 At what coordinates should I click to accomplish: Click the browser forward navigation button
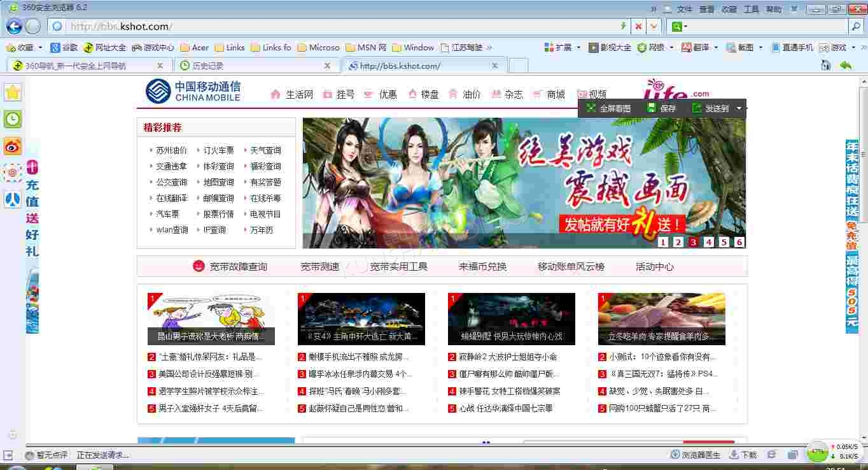pyautogui.click(x=33, y=26)
